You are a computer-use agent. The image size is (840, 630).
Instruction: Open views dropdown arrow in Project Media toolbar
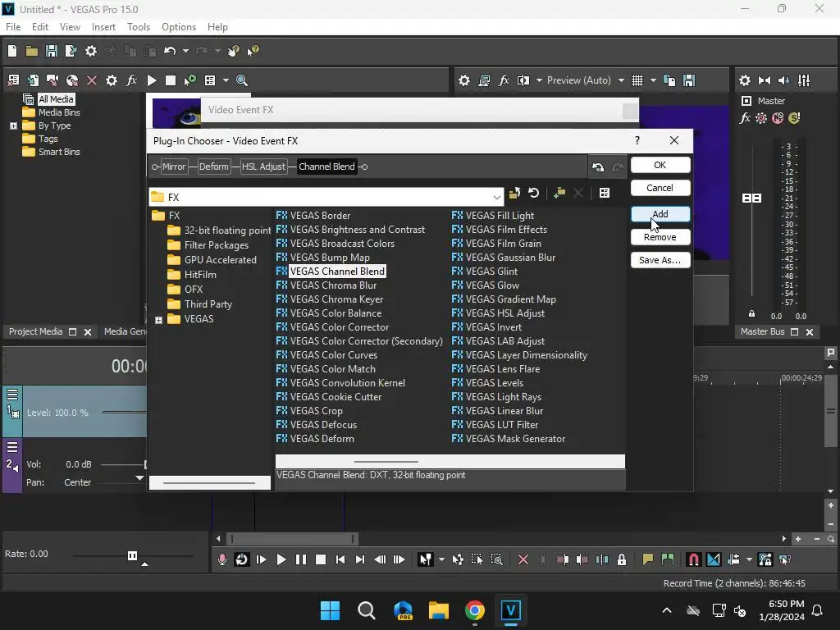click(x=226, y=80)
